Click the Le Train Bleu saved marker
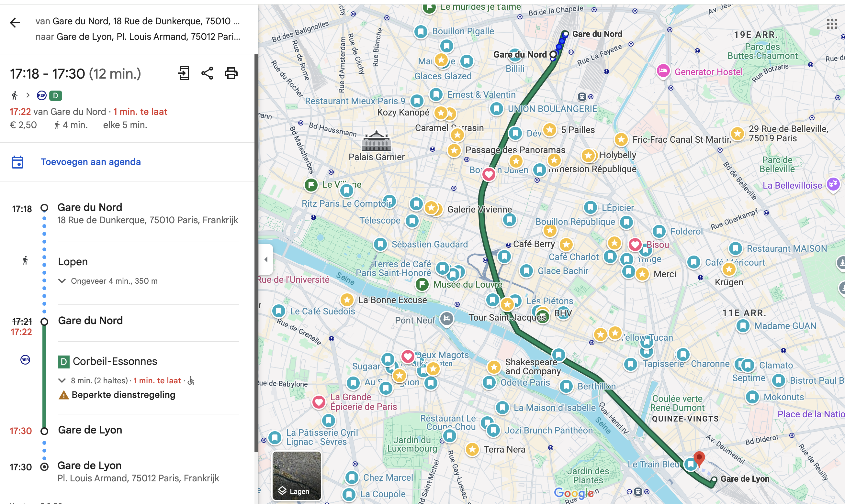This screenshot has height=504, width=845. [x=690, y=464]
